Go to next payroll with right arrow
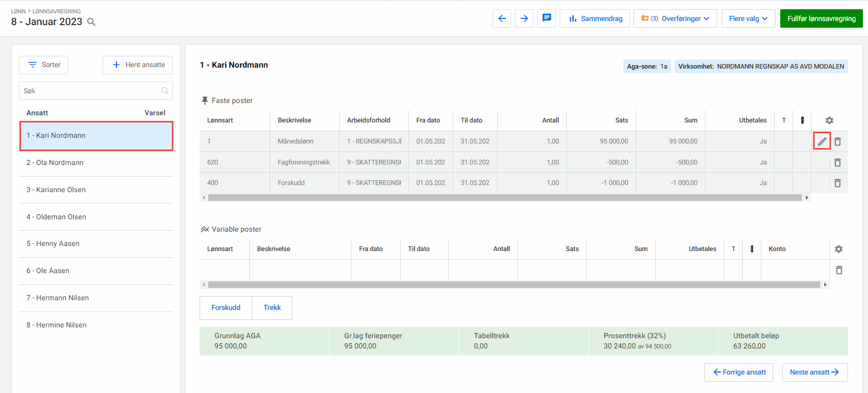 524,18
